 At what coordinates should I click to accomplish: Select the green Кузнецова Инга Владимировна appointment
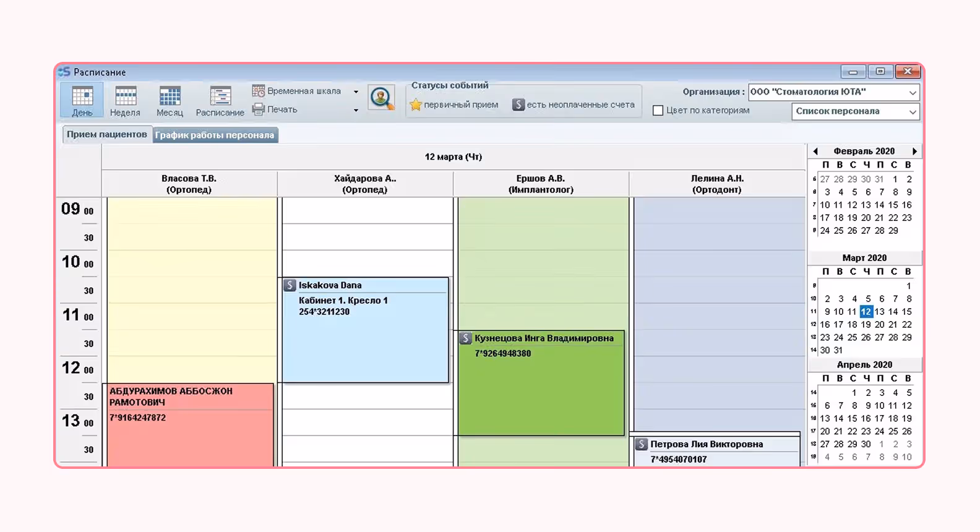coord(541,383)
